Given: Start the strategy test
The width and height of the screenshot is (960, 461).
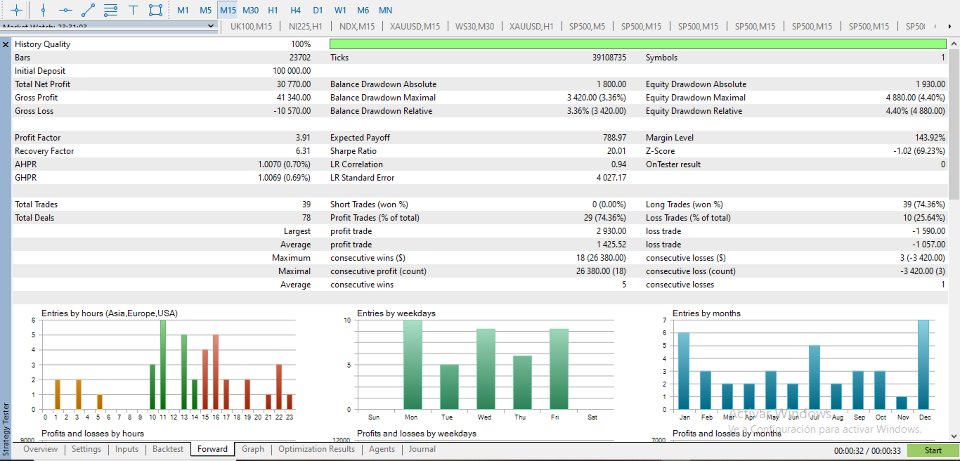Looking at the screenshot, I should 932,451.
